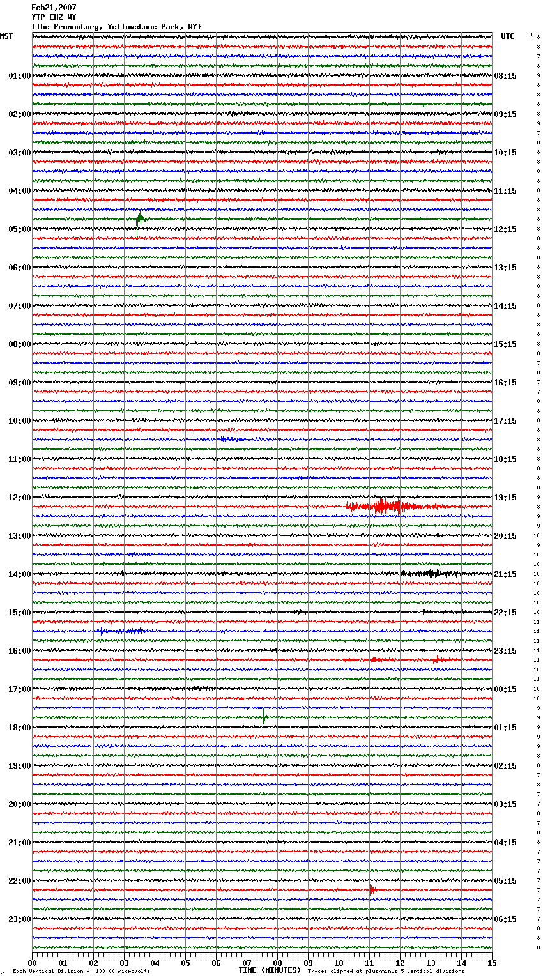Click the red spike on trace after 22:00
Viewport: 543px width, 980px height.
point(371,889)
